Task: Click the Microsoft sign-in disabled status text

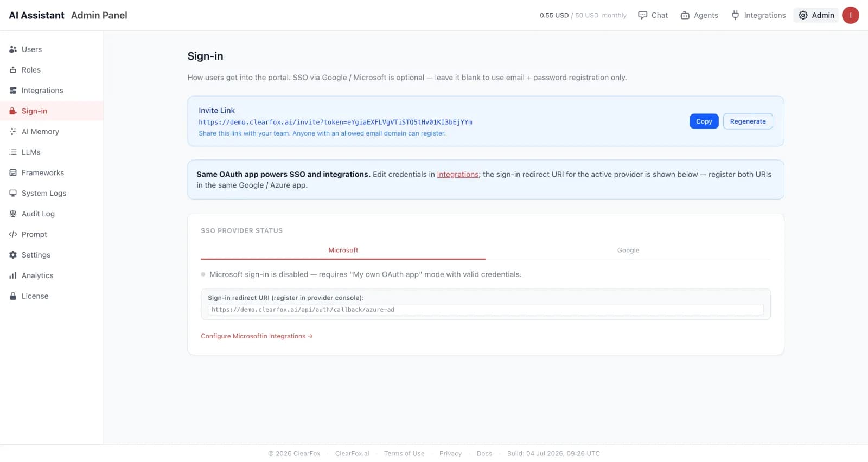Action: click(x=366, y=275)
